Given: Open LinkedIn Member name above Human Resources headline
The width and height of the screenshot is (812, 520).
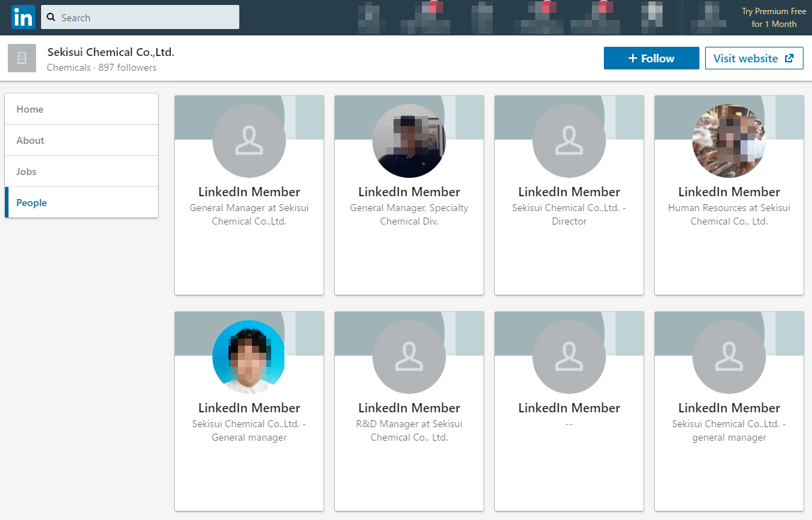Looking at the screenshot, I should [x=729, y=192].
